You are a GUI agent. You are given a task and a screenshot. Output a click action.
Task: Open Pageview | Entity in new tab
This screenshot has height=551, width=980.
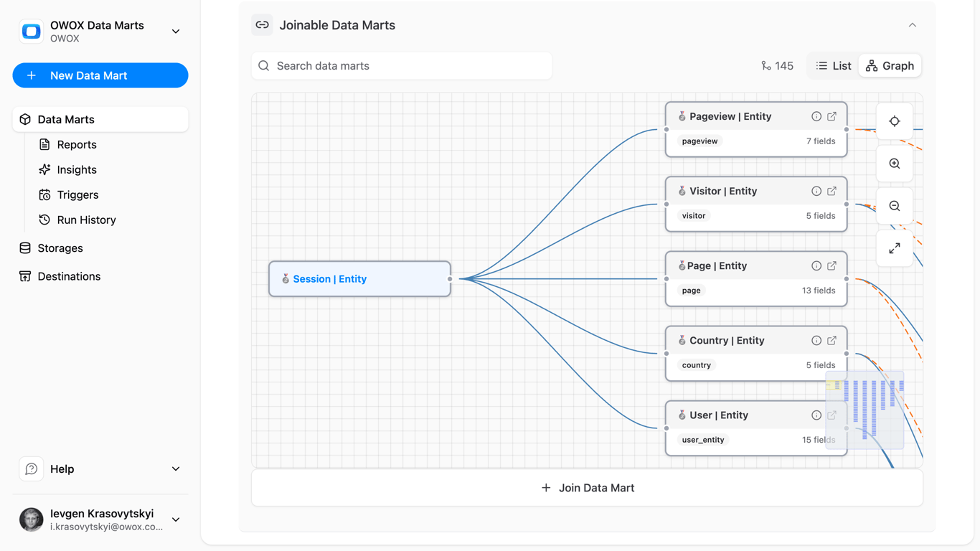pos(832,116)
